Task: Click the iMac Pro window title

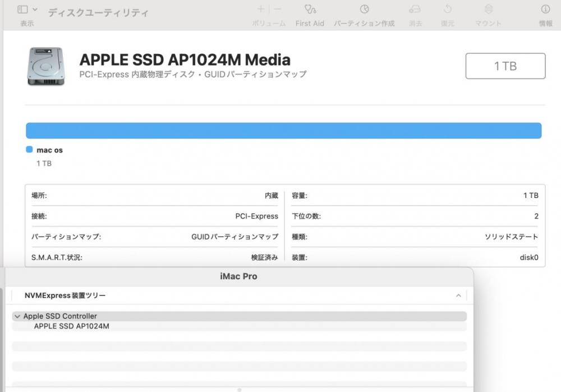Action: click(x=238, y=276)
